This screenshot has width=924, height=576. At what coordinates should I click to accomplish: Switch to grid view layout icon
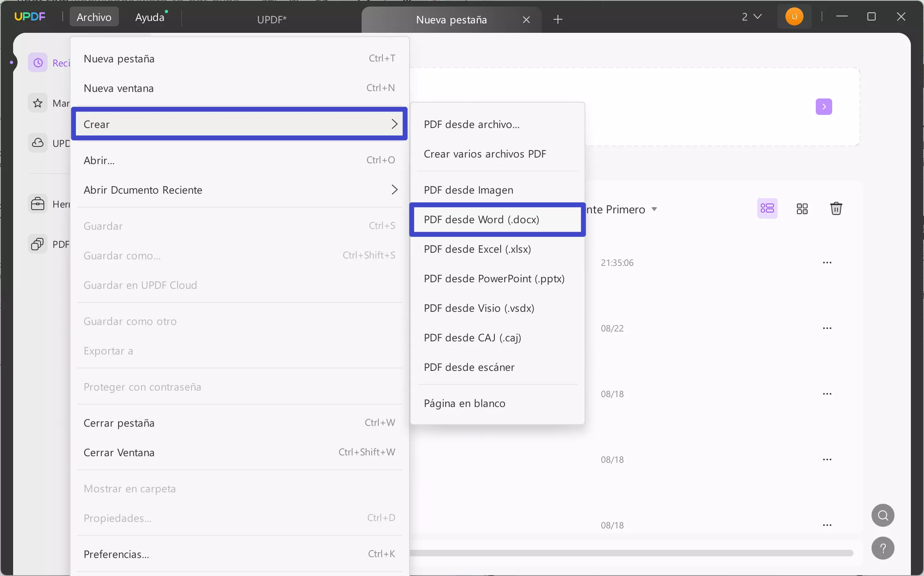(x=802, y=209)
